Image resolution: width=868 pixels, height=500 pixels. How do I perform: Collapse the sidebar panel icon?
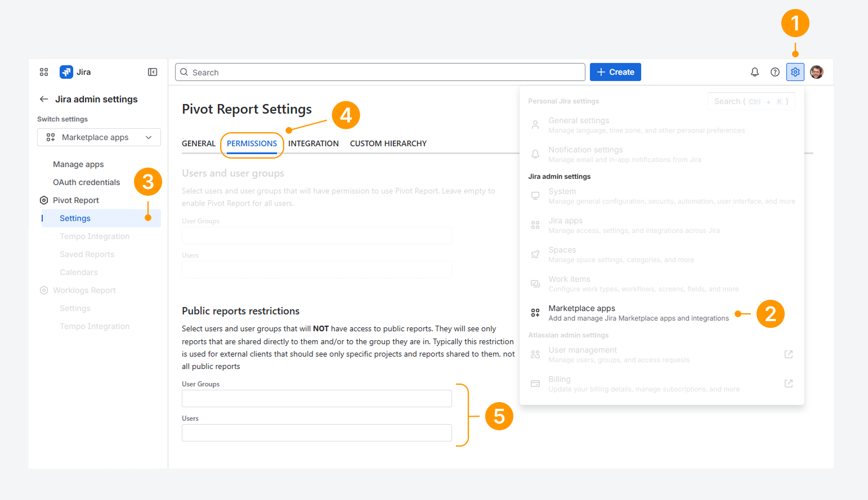153,72
